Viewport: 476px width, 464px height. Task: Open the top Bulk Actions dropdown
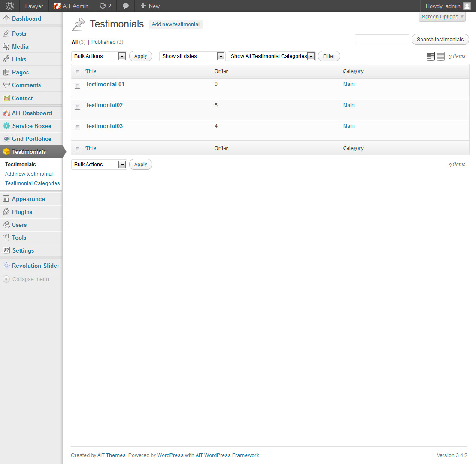99,56
